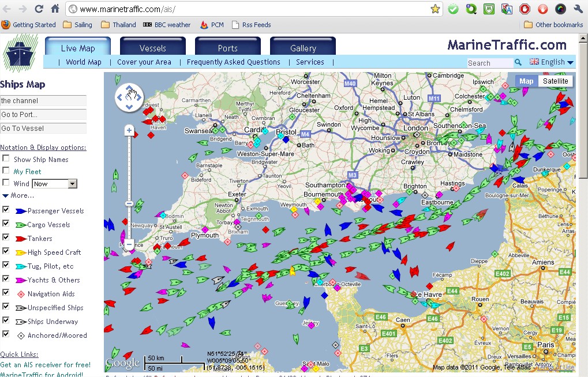Open the Frequently Asked Questions link
588x377 pixels.
click(x=233, y=62)
